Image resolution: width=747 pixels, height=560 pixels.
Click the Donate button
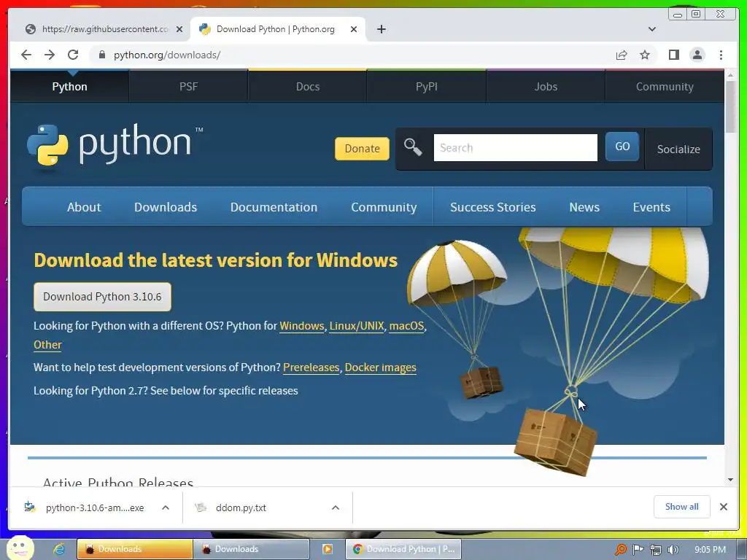[362, 149]
